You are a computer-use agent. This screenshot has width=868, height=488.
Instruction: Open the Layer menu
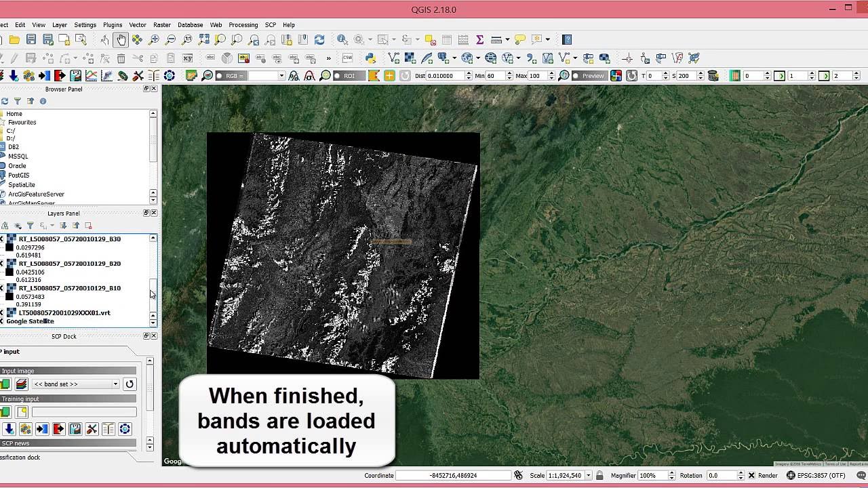[60, 25]
